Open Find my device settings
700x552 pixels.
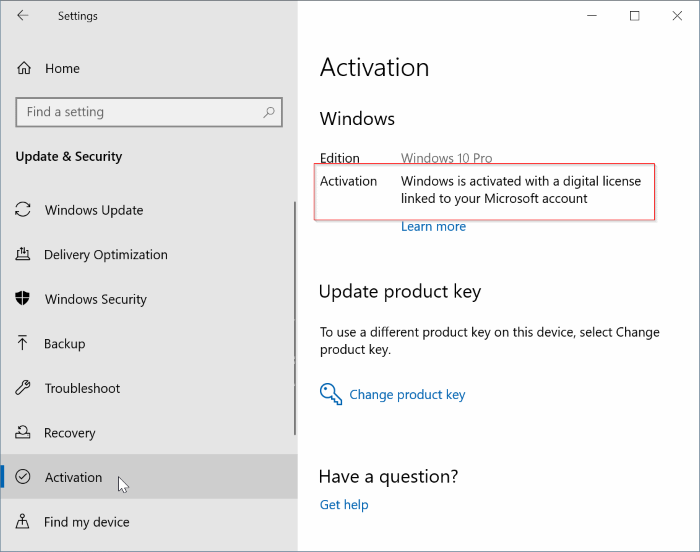149,522
